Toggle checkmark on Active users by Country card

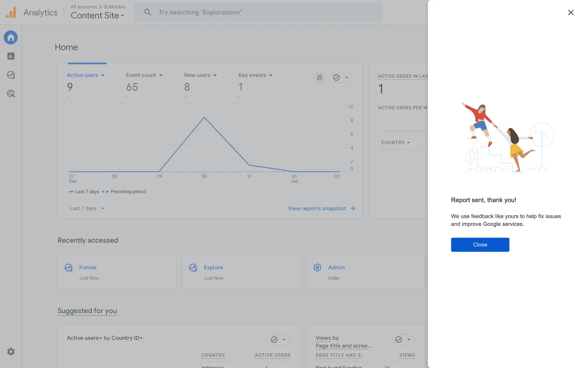274,339
